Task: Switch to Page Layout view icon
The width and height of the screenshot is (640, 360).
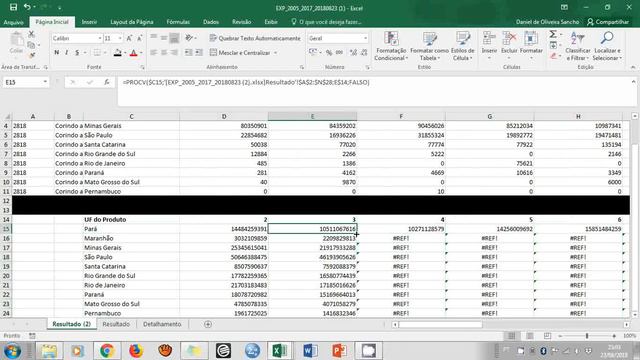Action: pyautogui.click(x=529, y=336)
